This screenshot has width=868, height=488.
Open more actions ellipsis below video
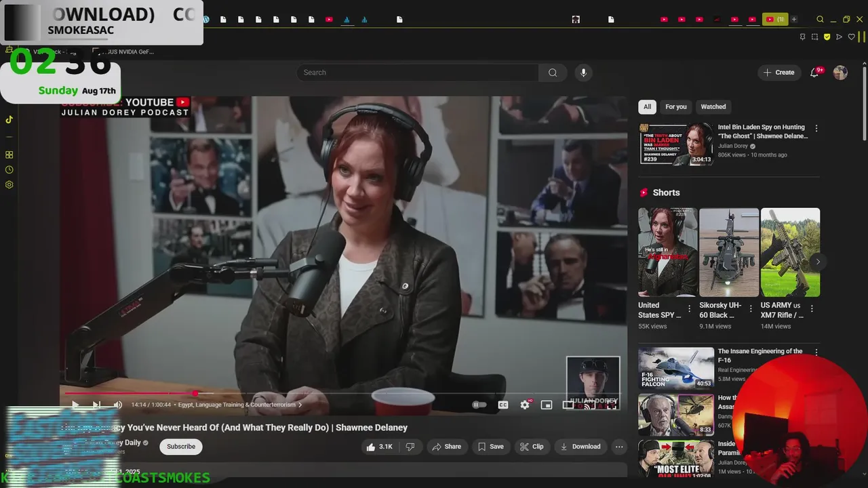click(619, 447)
